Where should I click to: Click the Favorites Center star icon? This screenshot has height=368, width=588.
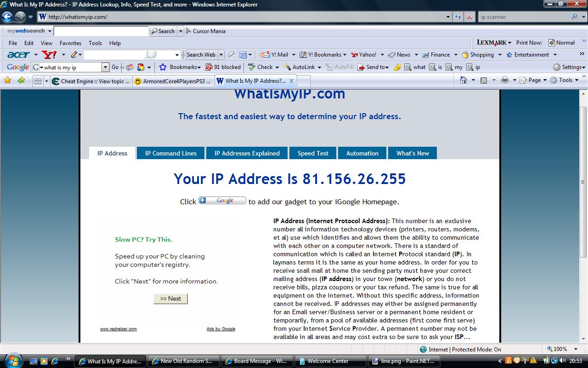7,80
